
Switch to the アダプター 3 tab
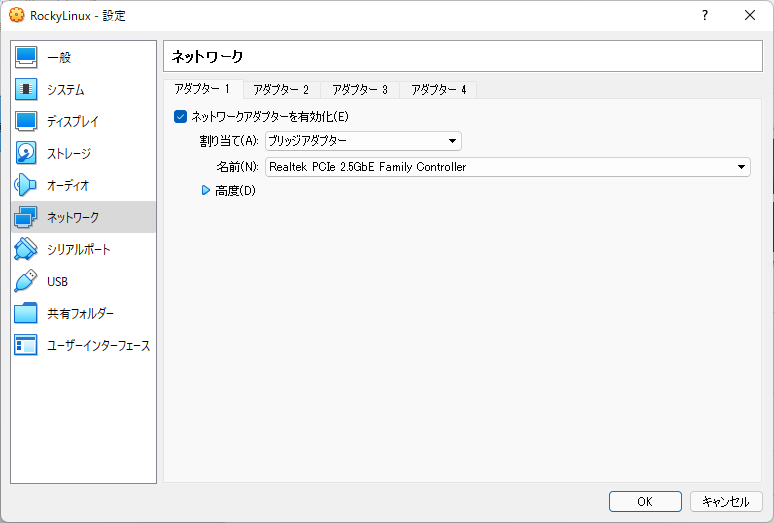360,90
